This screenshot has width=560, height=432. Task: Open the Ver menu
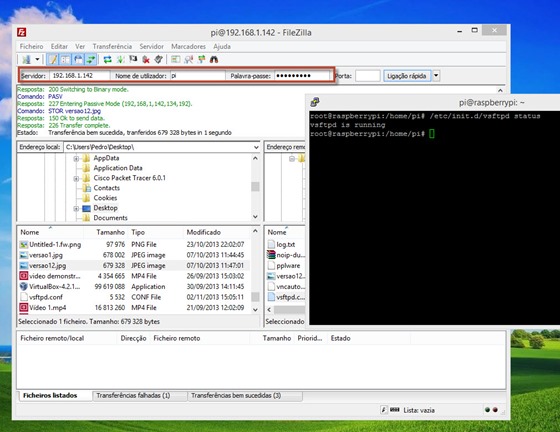point(80,46)
